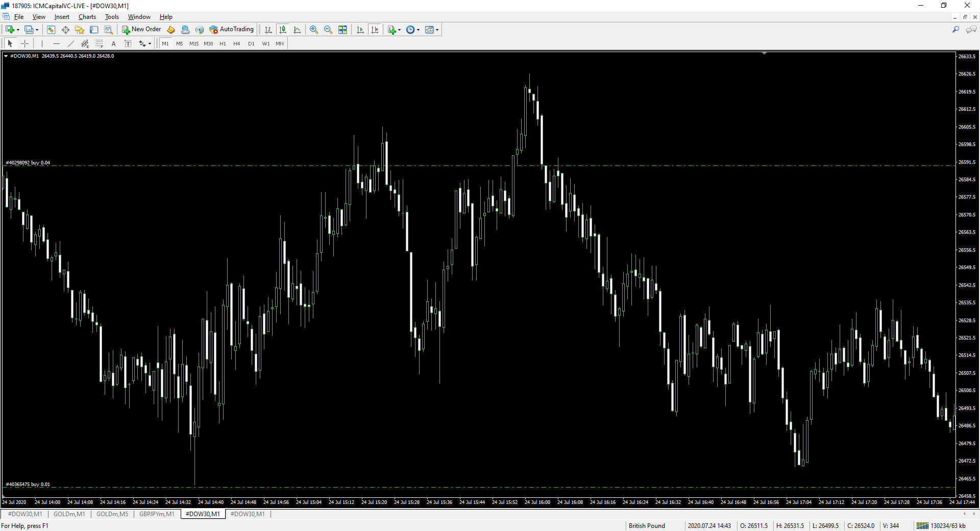Image resolution: width=980 pixels, height=531 pixels.
Task: Switch to the GBPJPYm,M1 chart tab
Action: click(x=157, y=514)
